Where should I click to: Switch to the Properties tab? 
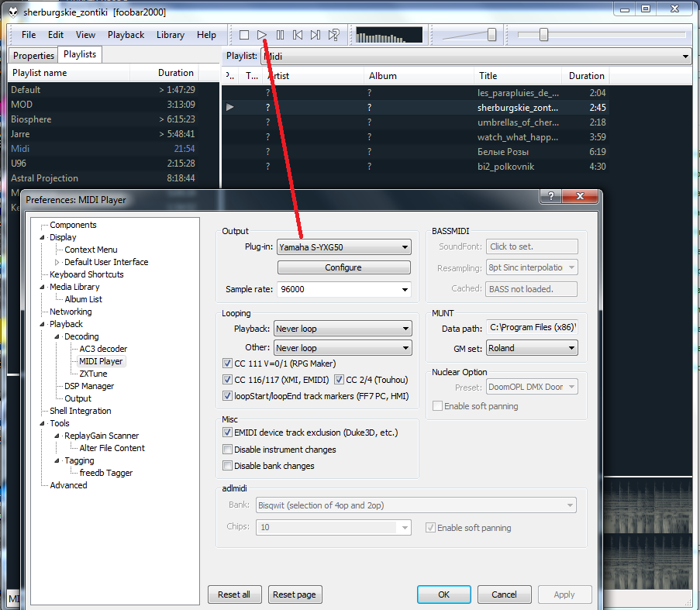click(x=33, y=55)
